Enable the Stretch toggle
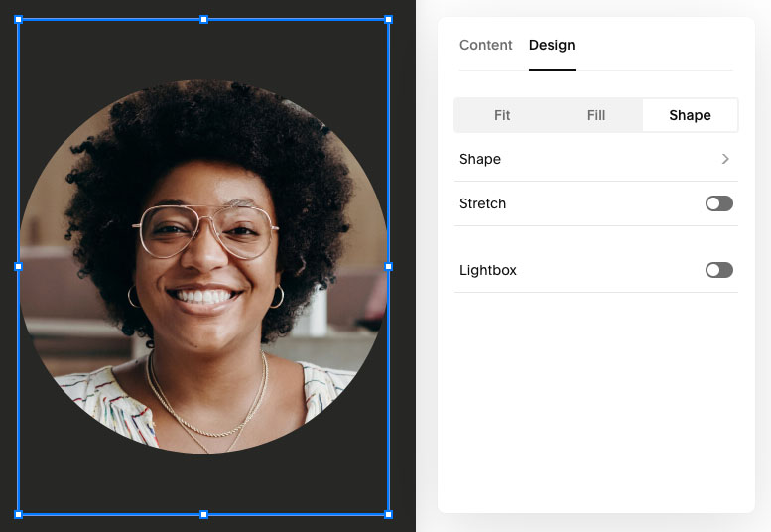This screenshot has height=532, width=771. [x=718, y=203]
